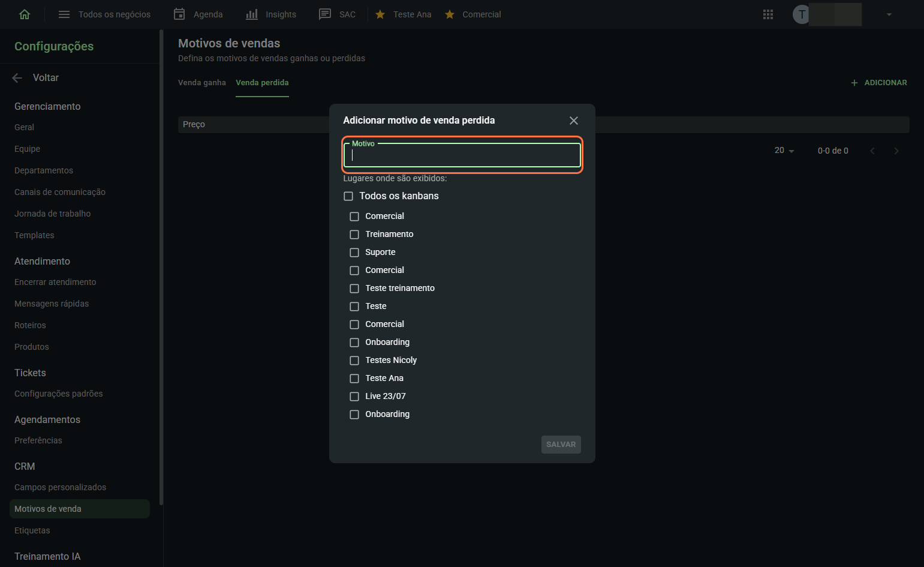
Task: Open Equipe settings
Action: coord(27,149)
